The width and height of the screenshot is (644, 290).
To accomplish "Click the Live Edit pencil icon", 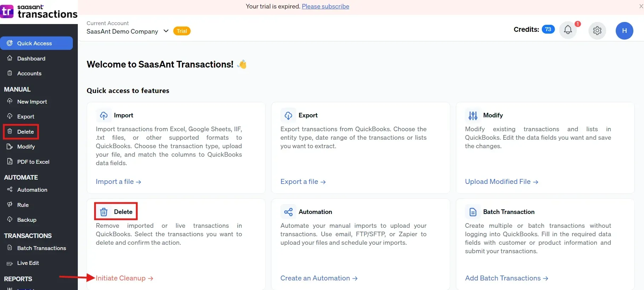I will 10,263.
